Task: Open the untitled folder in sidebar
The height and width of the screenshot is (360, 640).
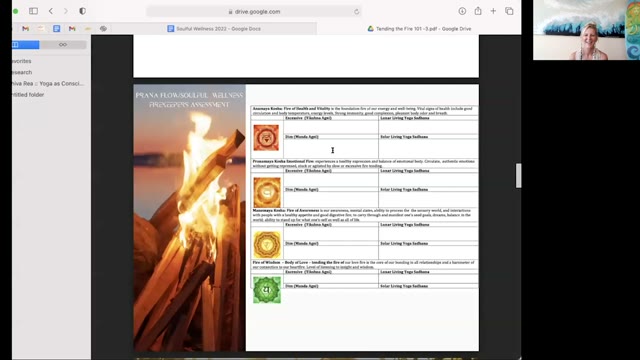Action: pyautogui.click(x=28, y=95)
